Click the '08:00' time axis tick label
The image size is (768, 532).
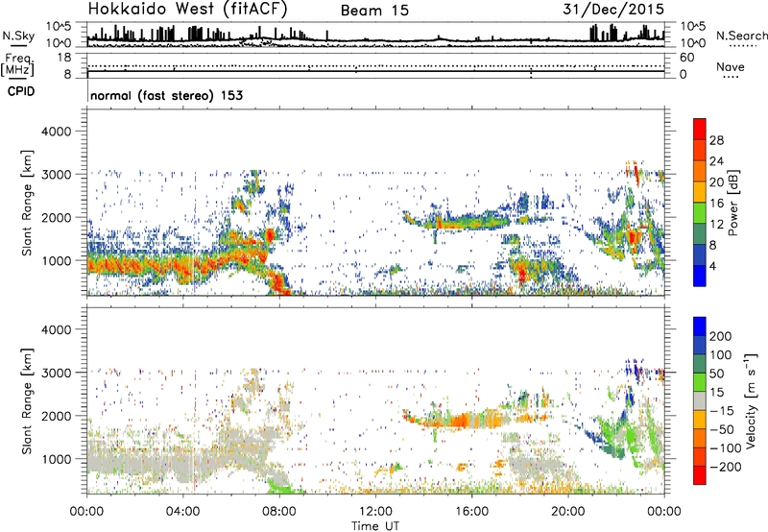(279, 512)
